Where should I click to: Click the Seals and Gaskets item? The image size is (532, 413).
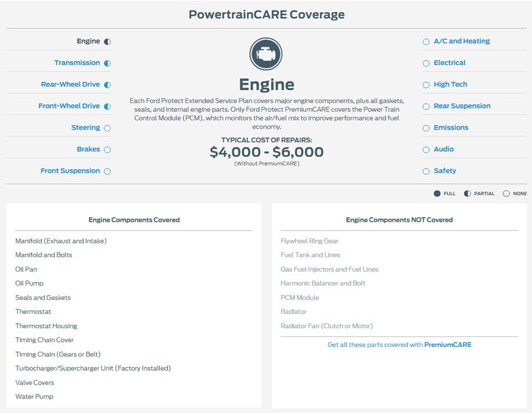[43, 298]
